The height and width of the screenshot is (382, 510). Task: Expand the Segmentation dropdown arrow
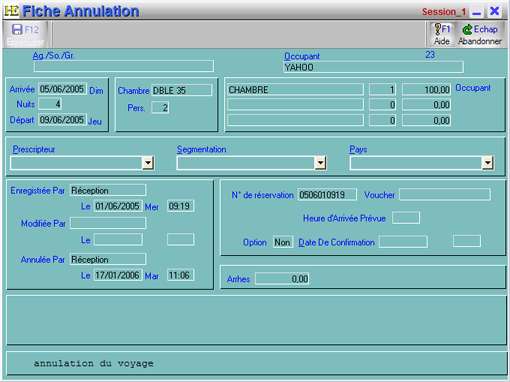(320, 163)
